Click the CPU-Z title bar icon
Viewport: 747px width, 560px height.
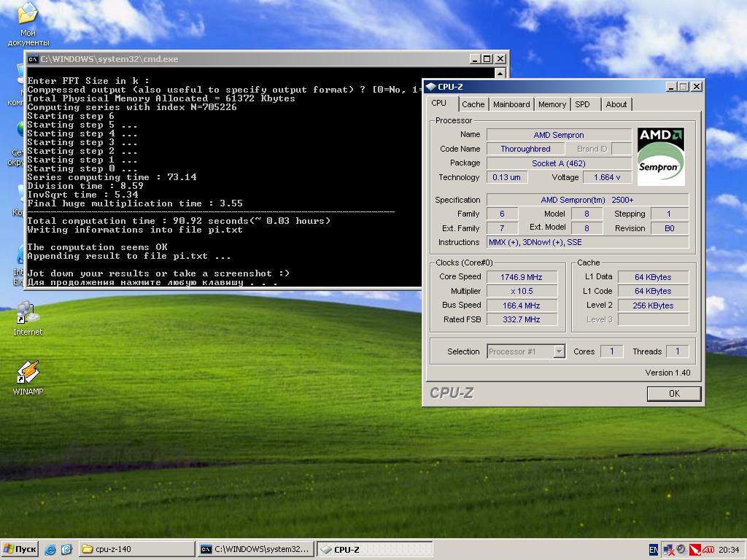pyautogui.click(x=430, y=87)
